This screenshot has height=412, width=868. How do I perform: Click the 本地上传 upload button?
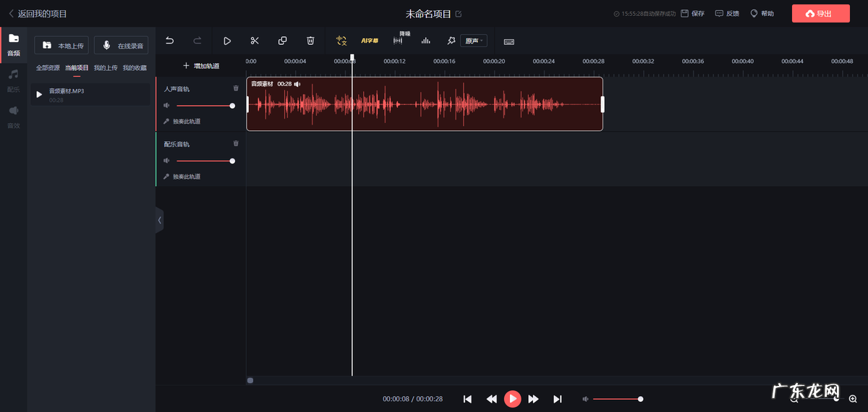pyautogui.click(x=61, y=46)
